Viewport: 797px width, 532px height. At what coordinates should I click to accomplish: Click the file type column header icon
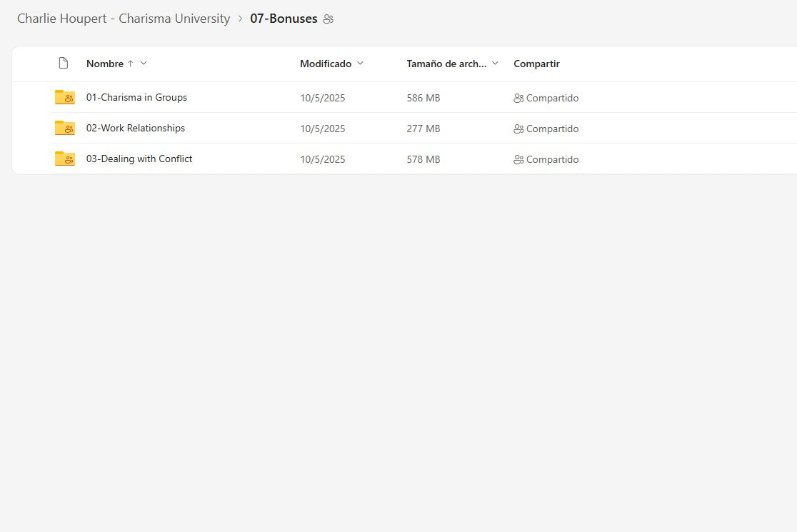(64, 64)
